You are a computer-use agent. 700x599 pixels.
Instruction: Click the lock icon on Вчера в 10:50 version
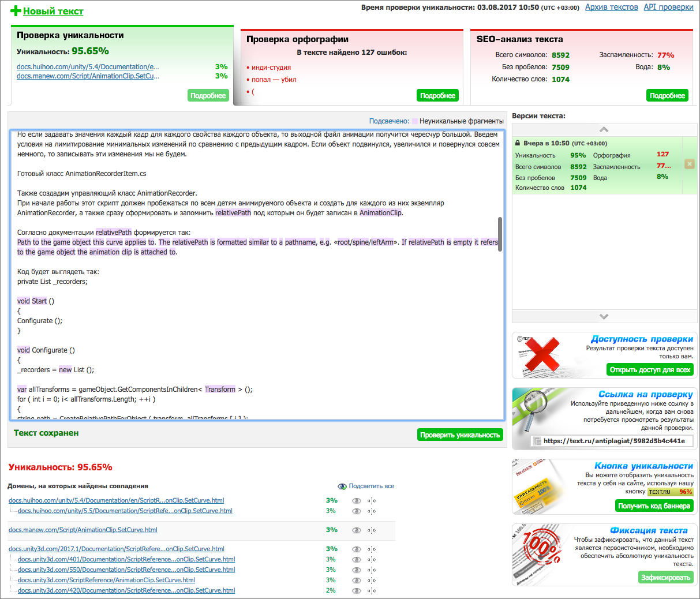pos(518,143)
